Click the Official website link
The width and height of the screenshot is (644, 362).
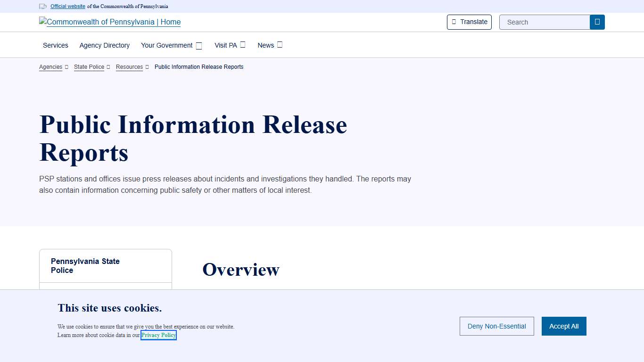67,6
